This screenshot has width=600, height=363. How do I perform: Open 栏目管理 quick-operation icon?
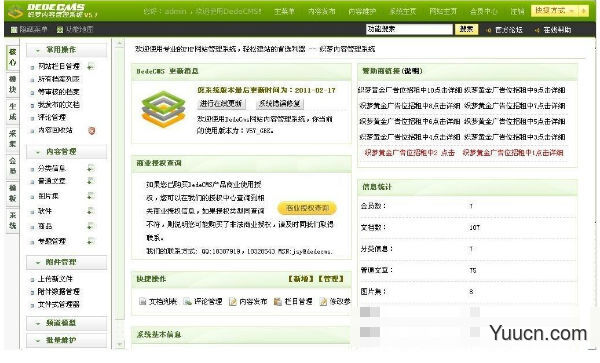tap(278, 301)
